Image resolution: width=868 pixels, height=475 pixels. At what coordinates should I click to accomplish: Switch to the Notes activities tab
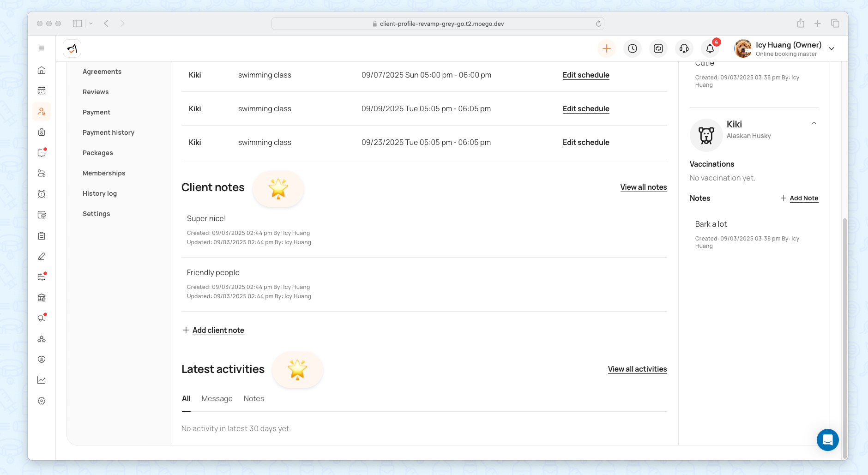tap(254, 398)
